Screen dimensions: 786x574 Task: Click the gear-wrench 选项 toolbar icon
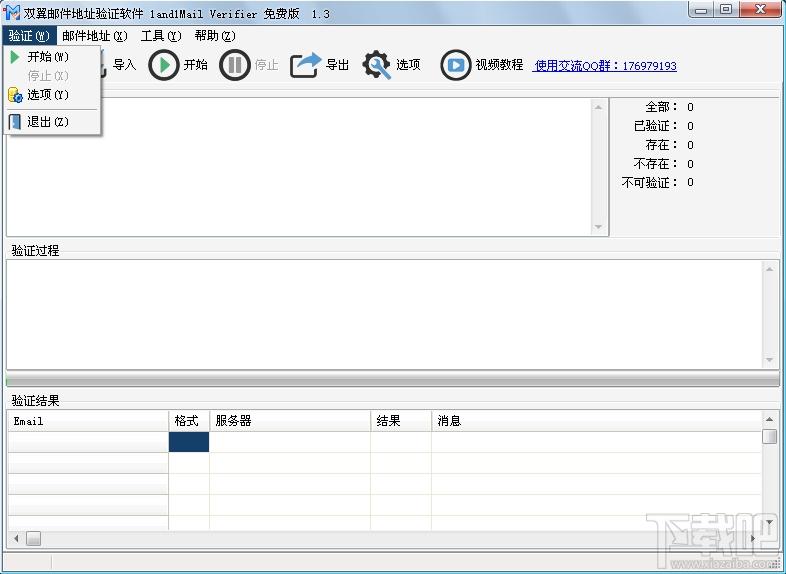(x=376, y=65)
